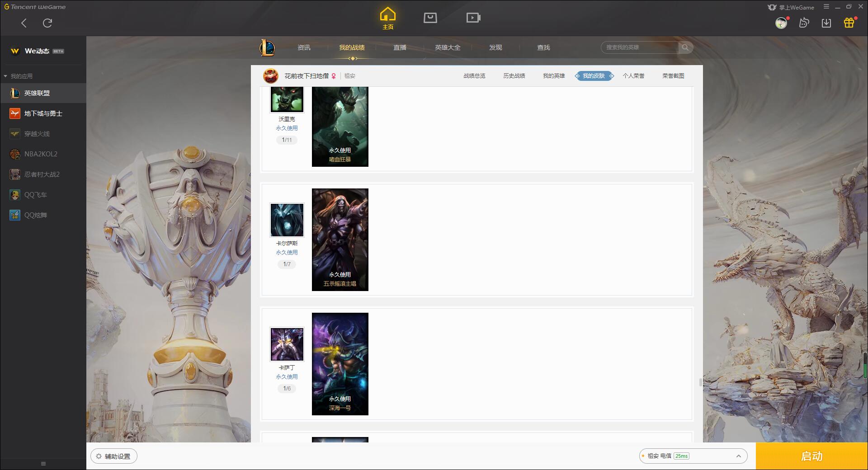
Task: Open the gift box icon
Action: click(x=849, y=23)
